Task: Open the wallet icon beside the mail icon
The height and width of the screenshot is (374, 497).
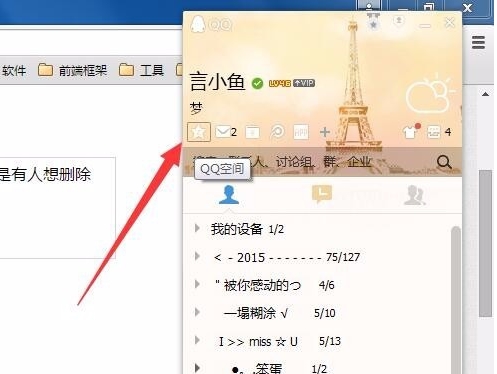Action: click(x=252, y=132)
